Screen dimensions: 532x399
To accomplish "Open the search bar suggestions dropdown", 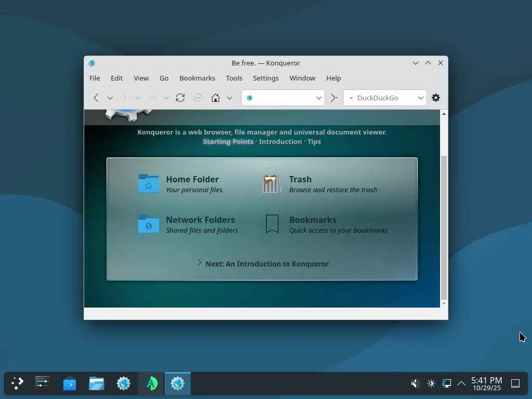I will coord(420,98).
